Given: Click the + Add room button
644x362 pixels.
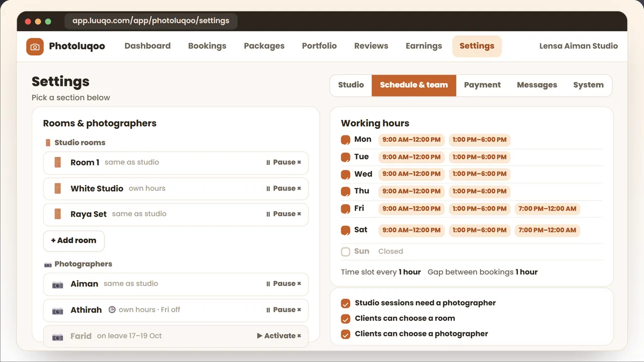Looking at the screenshot, I should pyautogui.click(x=73, y=241).
